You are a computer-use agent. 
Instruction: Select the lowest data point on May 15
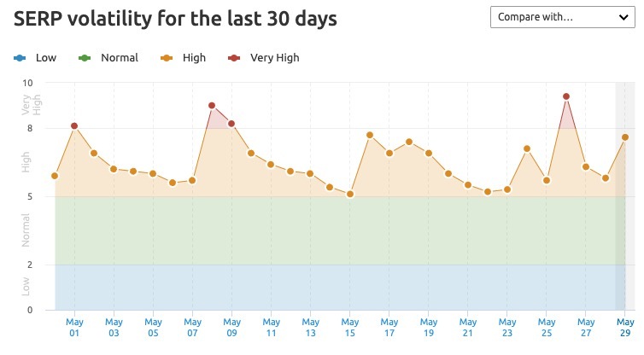pyautogui.click(x=350, y=194)
